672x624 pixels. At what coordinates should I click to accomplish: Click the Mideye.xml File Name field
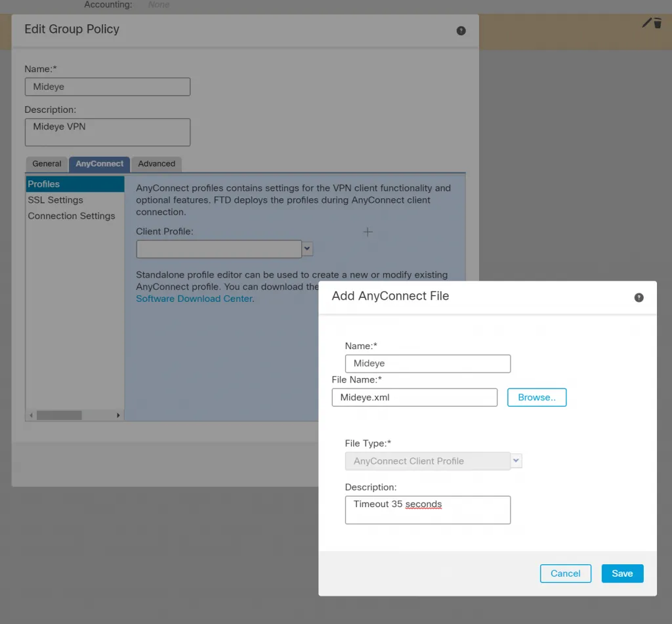[414, 397]
